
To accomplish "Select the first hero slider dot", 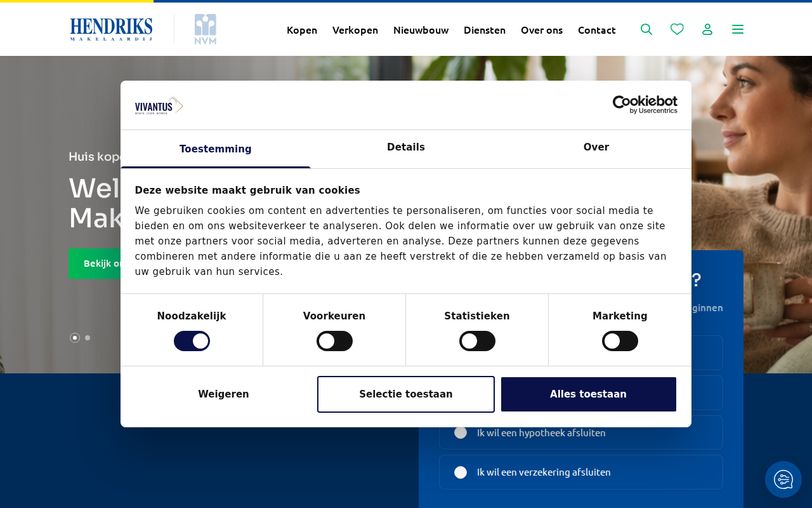I will 75,338.
